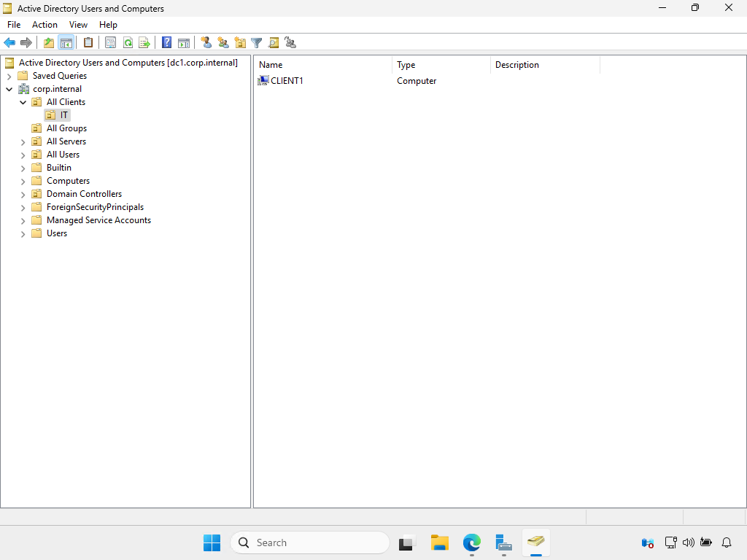Image resolution: width=747 pixels, height=560 pixels.
Task: Create a new organizational unit
Action: pos(240,43)
